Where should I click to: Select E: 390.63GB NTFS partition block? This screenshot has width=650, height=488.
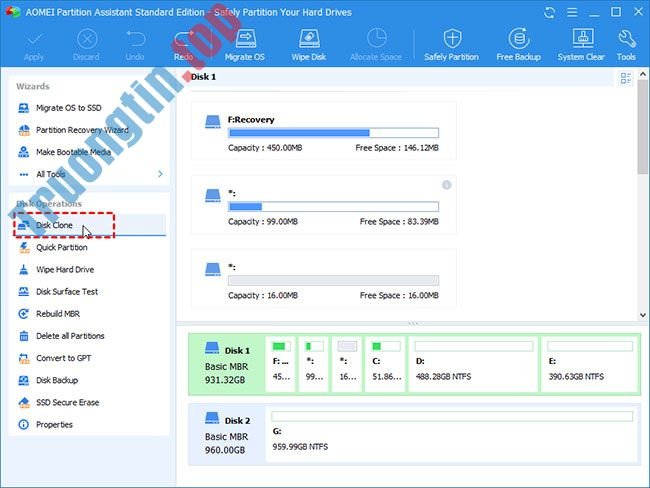pyautogui.click(x=590, y=364)
